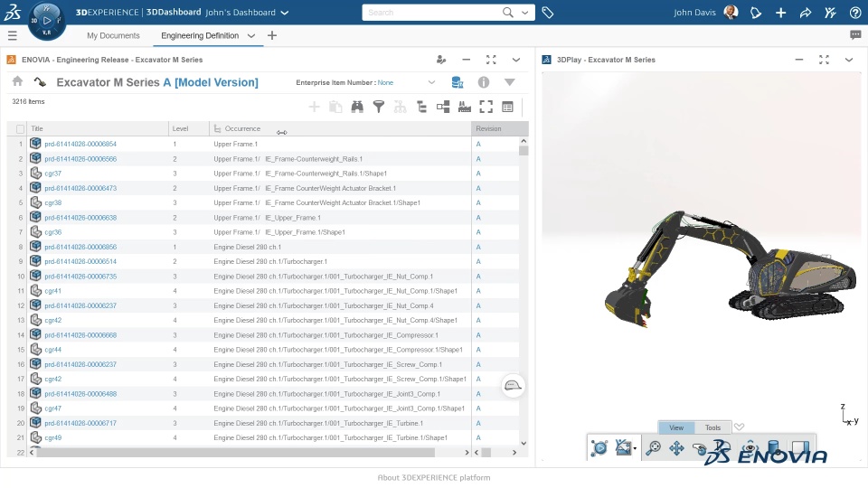Click the funnel filter icon
Screen dimensions: 868x488
click(379, 107)
